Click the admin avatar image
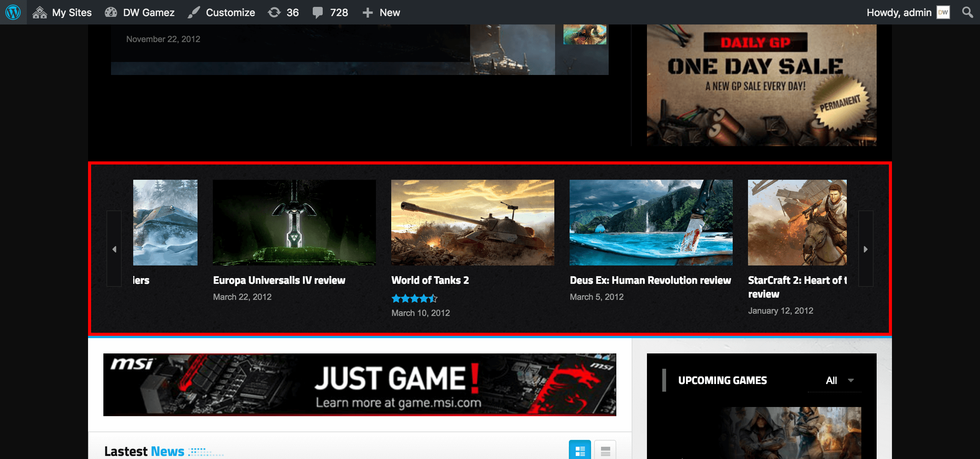The image size is (980, 459). (943, 12)
